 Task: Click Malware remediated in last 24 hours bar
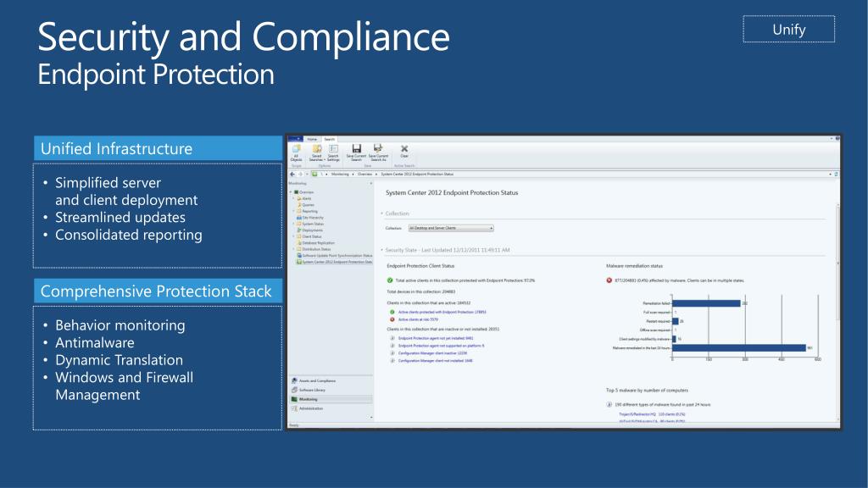click(x=739, y=348)
